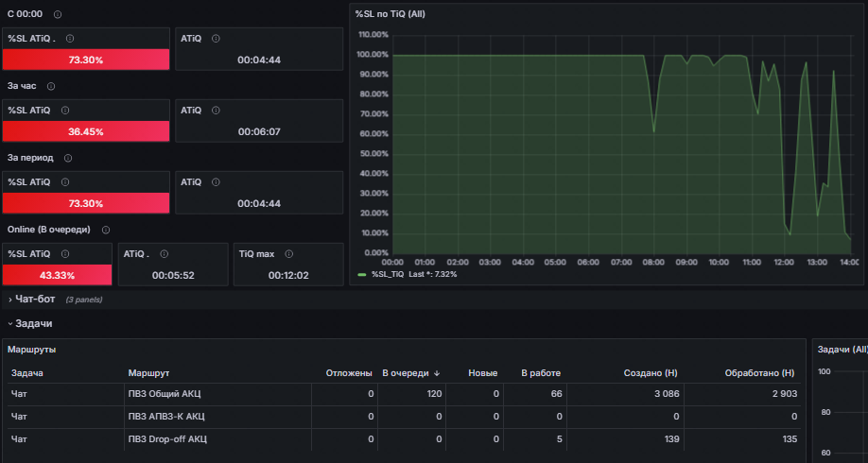Click the 12:00 label on chart time axis

(785, 262)
